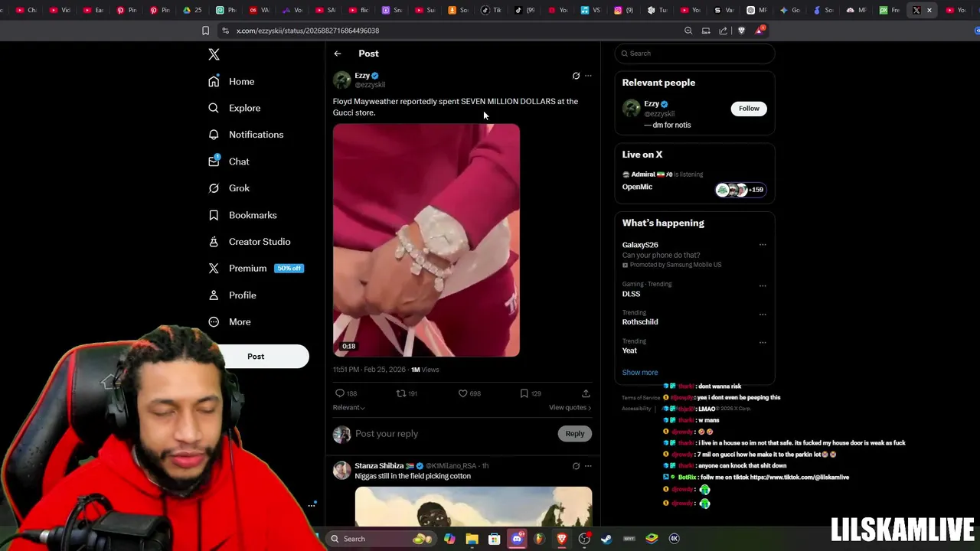
Task: Open the OpenMic live space
Action: click(x=637, y=187)
